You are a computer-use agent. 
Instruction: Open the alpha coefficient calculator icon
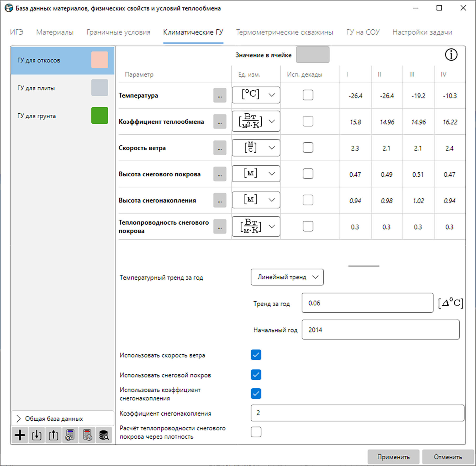(x=70, y=435)
